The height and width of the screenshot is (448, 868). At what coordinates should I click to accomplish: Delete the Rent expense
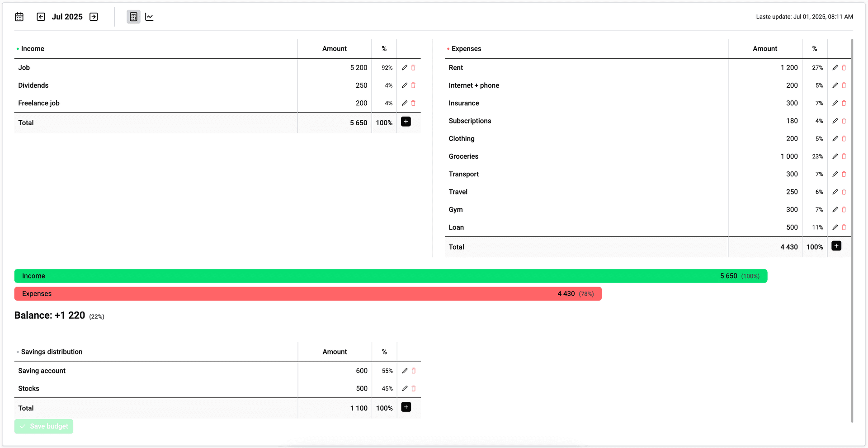pos(844,67)
